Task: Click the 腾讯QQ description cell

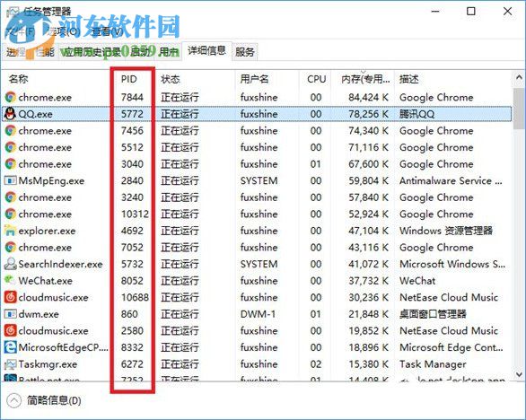Action: tap(416, 114)
